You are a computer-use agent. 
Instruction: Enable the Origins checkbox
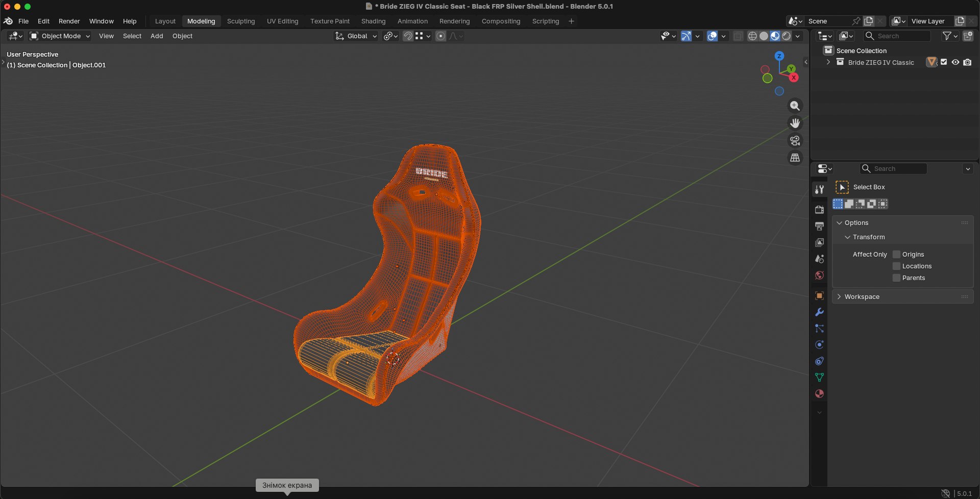896,254
